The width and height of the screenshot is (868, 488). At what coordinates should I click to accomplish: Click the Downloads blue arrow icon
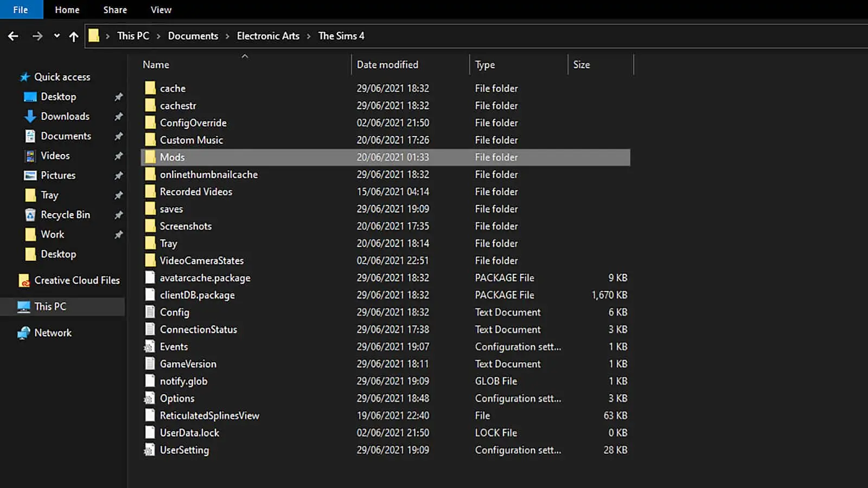point(30,117)
